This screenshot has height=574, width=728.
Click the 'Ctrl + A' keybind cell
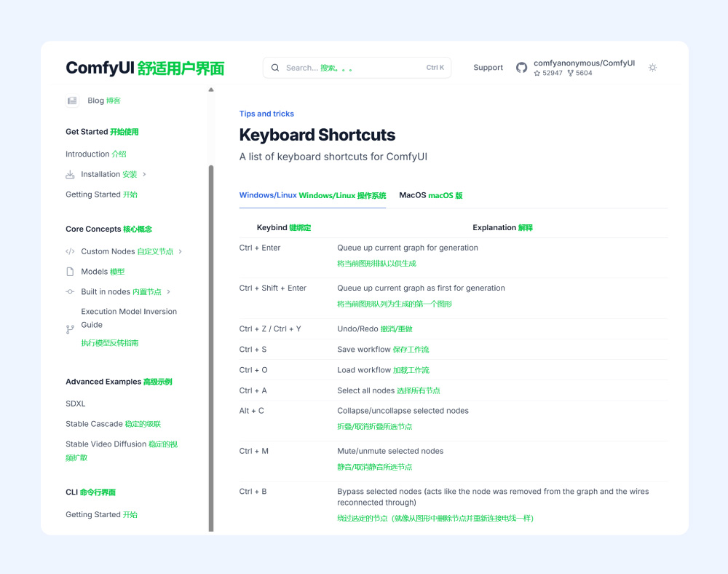[253, 390]
